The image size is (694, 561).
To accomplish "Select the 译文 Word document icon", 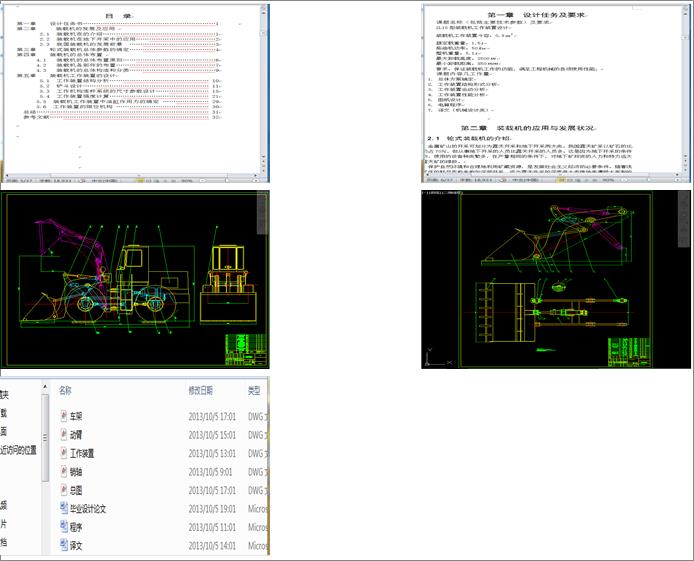I will click(64, 546).
